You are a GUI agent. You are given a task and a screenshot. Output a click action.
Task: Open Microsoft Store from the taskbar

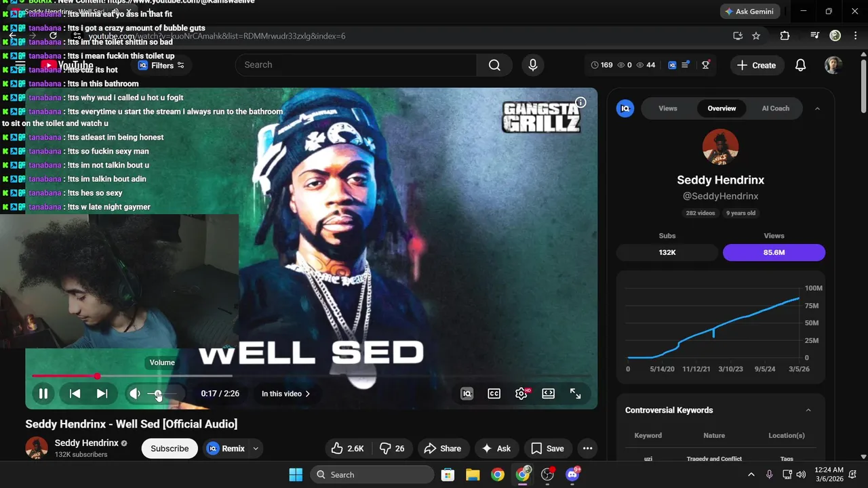click(x=448, y=474)
